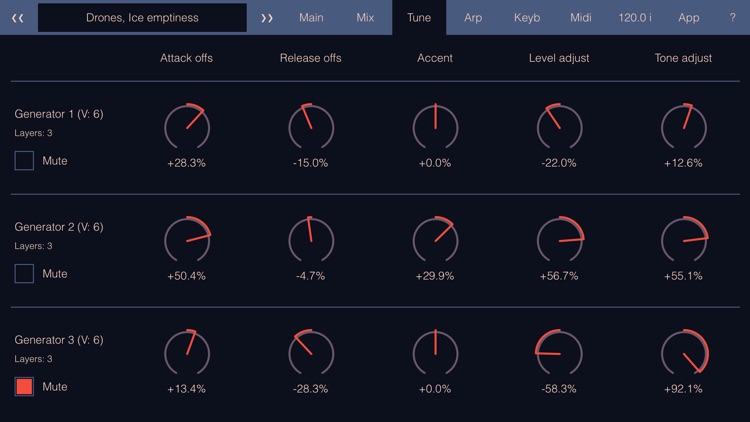750x422 pixels.
Task: Click the +92.1% tone value
Action: click(x=683, y=389)
